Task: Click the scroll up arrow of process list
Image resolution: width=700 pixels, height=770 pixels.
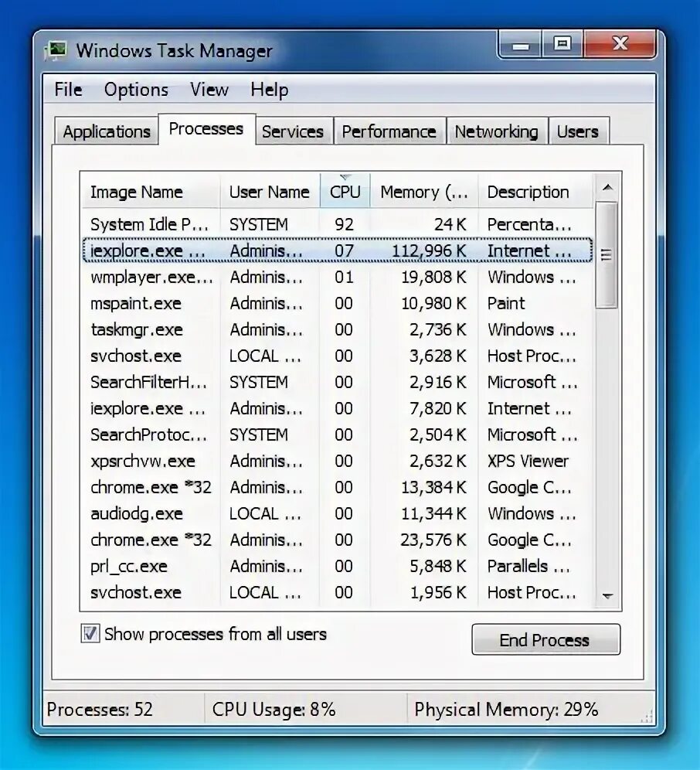Action: tap(608, 187)
